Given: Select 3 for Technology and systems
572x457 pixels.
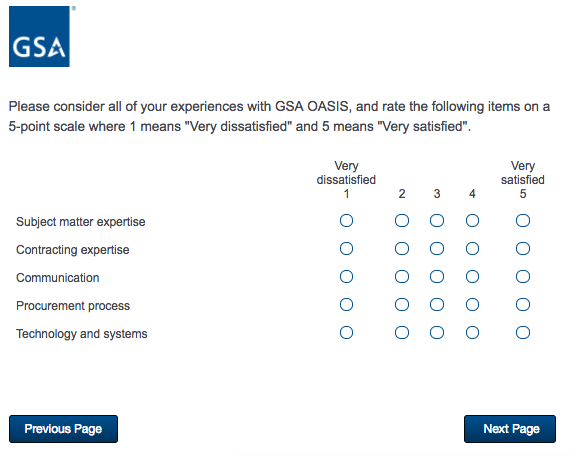Looking at the screenshot, I should pyautogui.click(x=437, y=333).
